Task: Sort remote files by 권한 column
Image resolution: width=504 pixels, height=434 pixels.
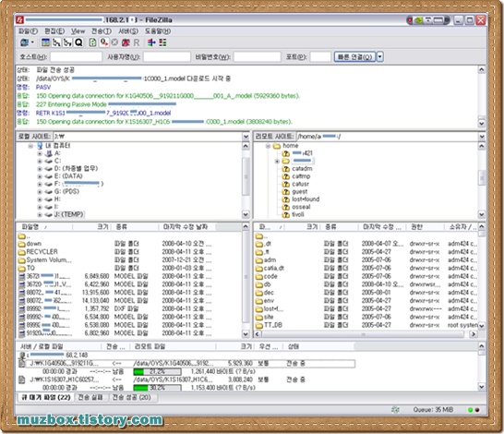Action: (x=426, y=227)
